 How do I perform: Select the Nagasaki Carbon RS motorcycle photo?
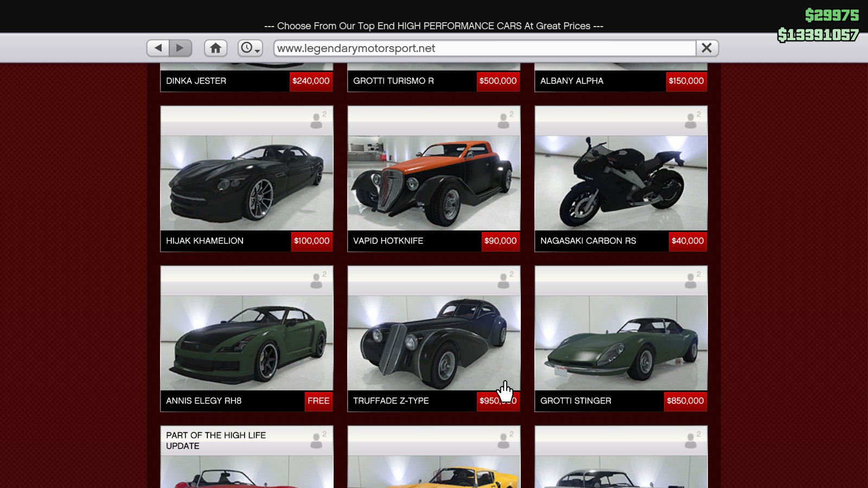point(621,183)
